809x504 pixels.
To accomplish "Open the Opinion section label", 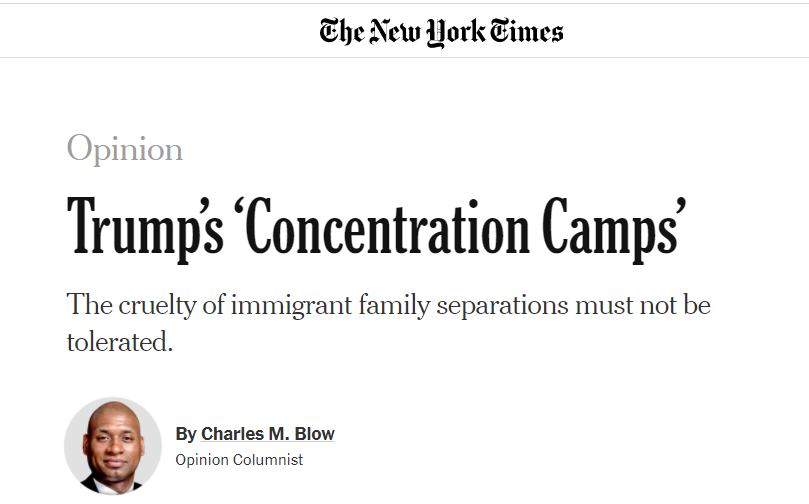I will [x=125, y=150].
